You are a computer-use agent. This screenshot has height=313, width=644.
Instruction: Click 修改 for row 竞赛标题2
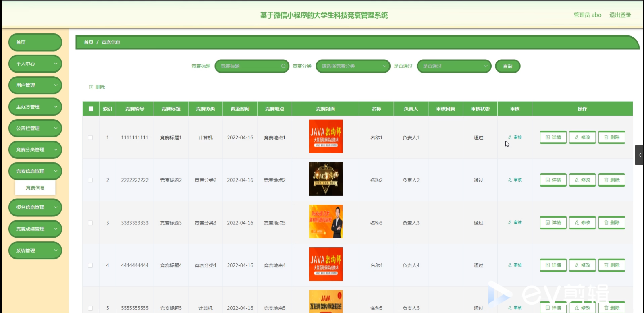[582, 180]
